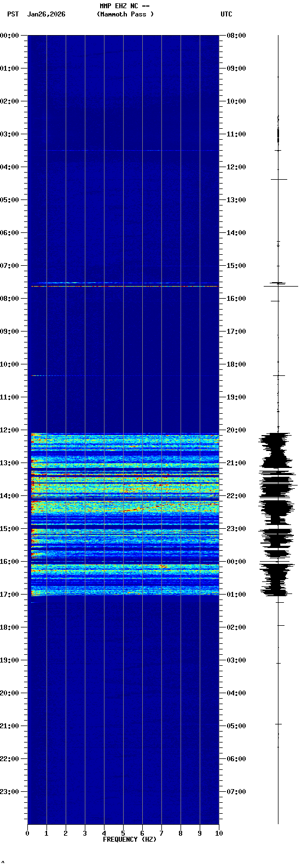Select the "UTC" timezone header
Image resolution: width=302 pixels, height=868 pixels.
click(x=226, y=14)
